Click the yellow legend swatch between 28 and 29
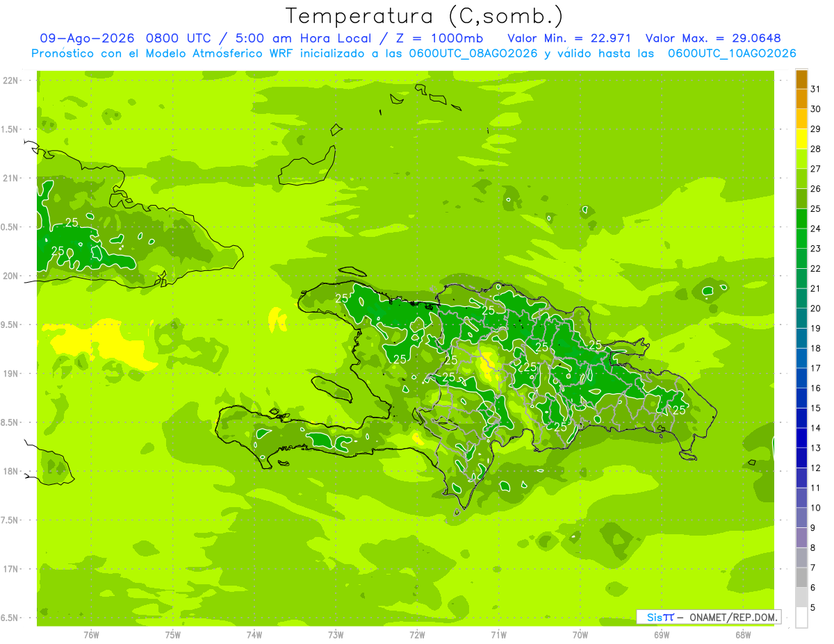Screen dimensions: 834x644 pyautogui.click(x=801, y=139)
